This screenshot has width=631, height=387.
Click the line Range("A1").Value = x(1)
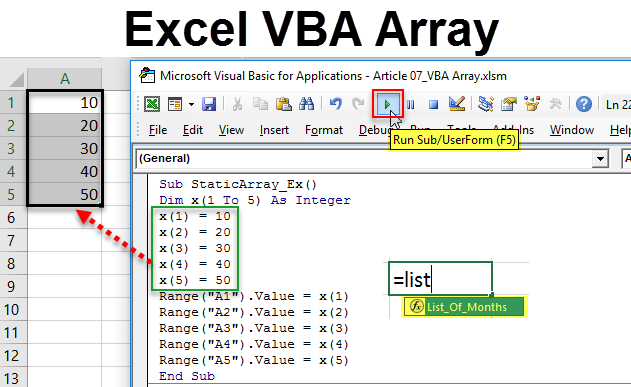click(254, 296)
